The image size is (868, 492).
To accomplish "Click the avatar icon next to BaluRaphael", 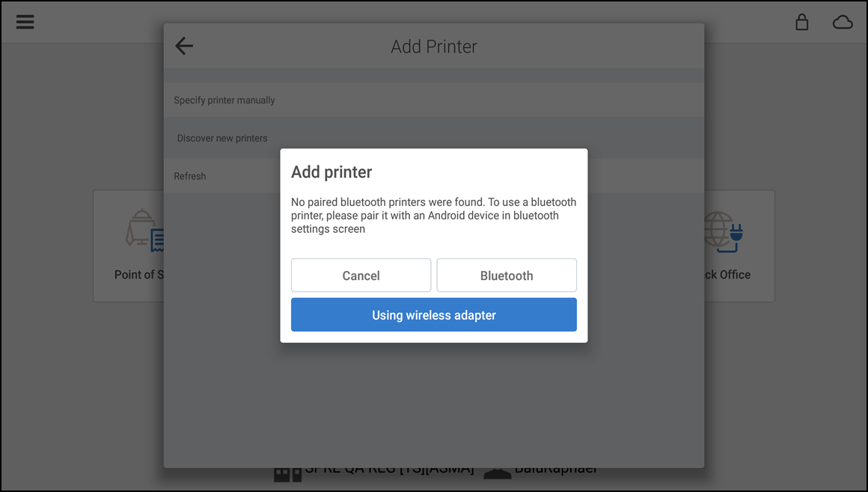I will [498, 471].
